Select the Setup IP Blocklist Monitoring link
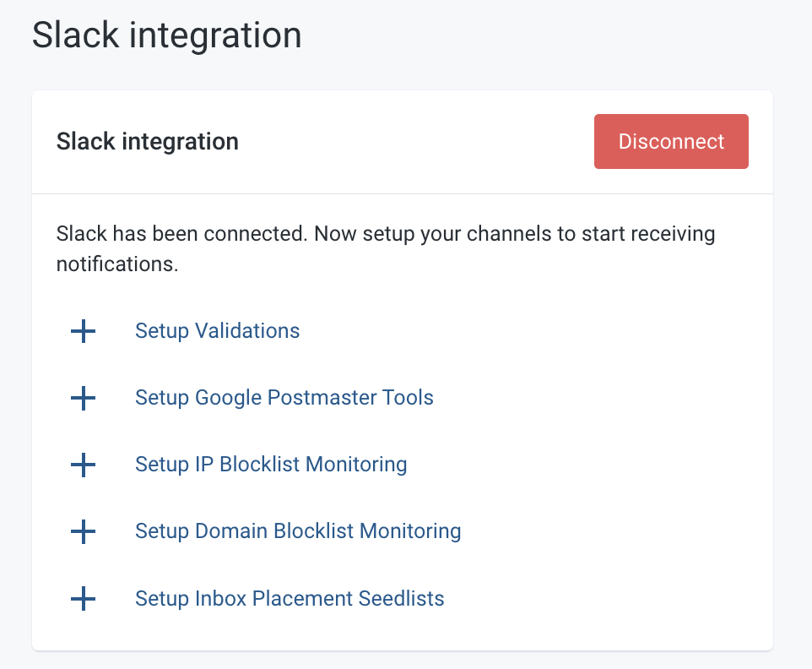The height and width of the screenshot is (669, 812). (271, 465)
